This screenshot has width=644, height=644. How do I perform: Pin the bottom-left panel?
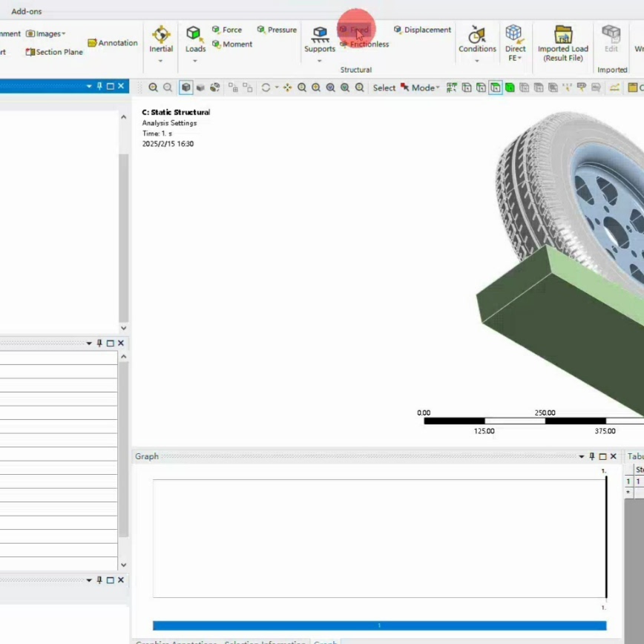point(99,580)
